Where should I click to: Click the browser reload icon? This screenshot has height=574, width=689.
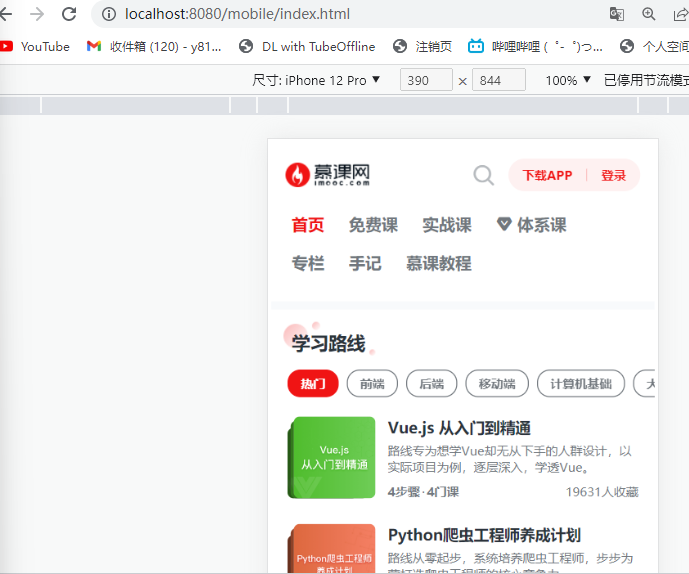click(x=69, y=14)
